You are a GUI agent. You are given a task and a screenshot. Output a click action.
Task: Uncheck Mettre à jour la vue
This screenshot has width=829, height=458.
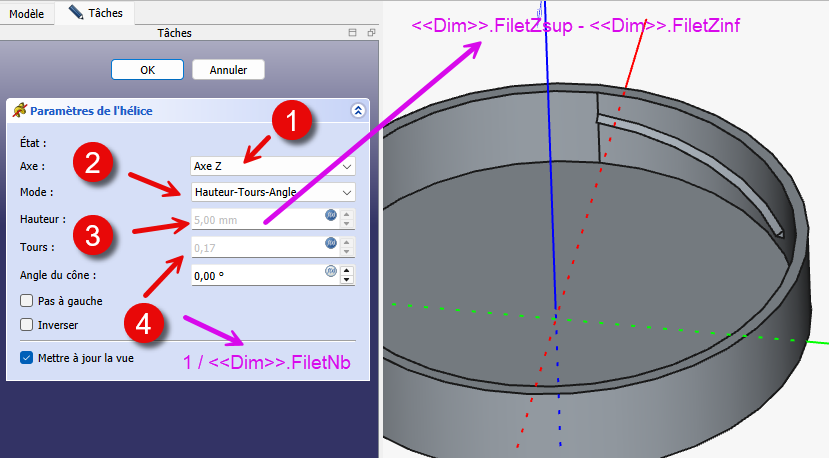coord(27,357)
